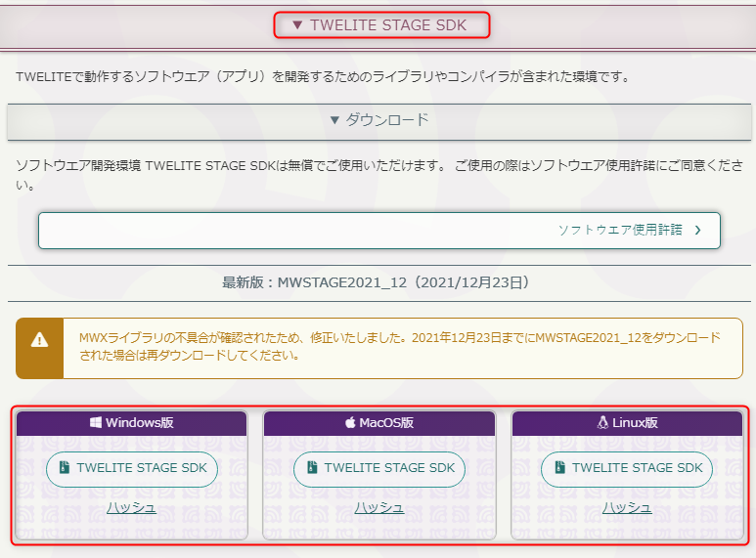Click the MWX library warning notice text
This screenshot has height=558, width=756.
(x=400, y=347)
